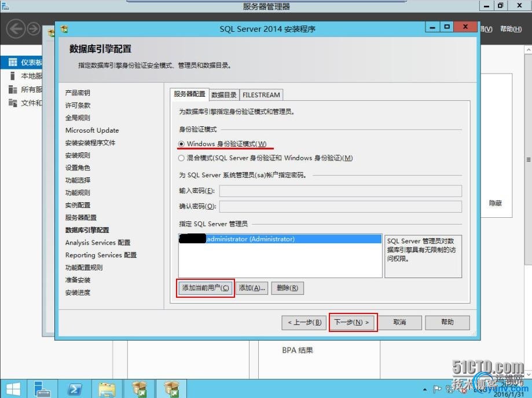Show hidden system tray icons
Image resolution: width=532 pixels, height=398 pixels.
(x=425, y=389)
